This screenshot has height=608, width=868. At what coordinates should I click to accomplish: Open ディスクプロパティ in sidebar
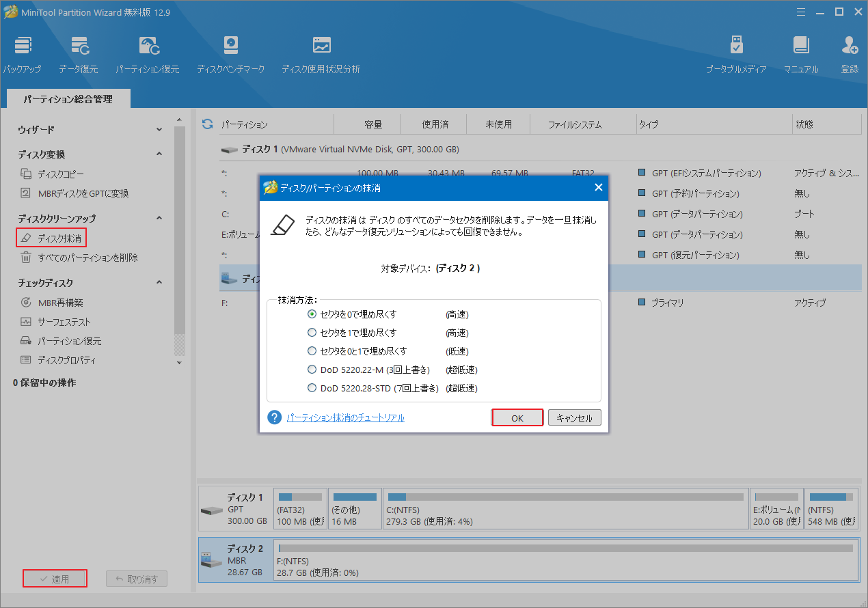tap(58, 360)
